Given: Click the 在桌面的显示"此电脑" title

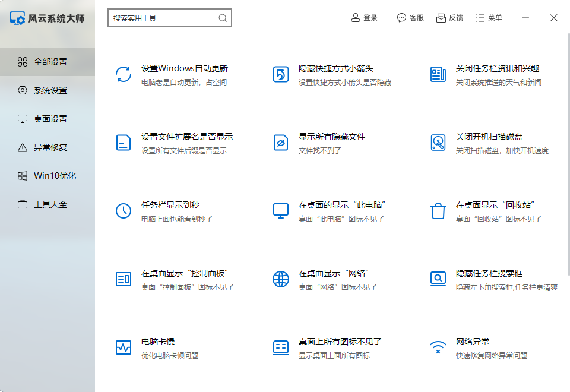Looking at the screenshot, I should [x=342, y=205].
